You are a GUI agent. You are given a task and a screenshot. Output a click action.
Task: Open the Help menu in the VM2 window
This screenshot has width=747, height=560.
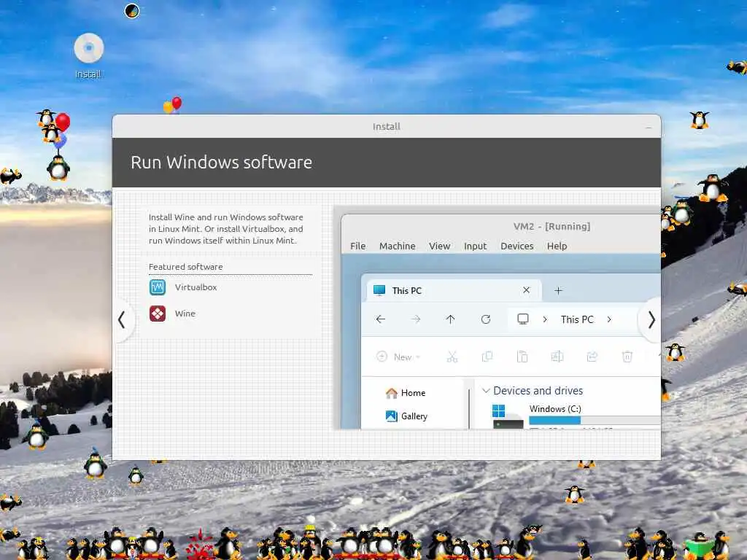click(x=557, y=246)
